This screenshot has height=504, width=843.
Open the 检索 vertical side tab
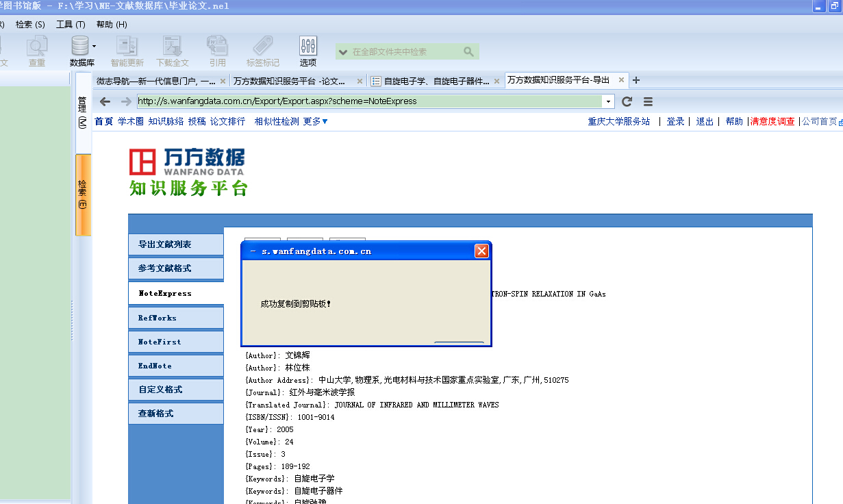pyautogui.click(x=82, y=194)
